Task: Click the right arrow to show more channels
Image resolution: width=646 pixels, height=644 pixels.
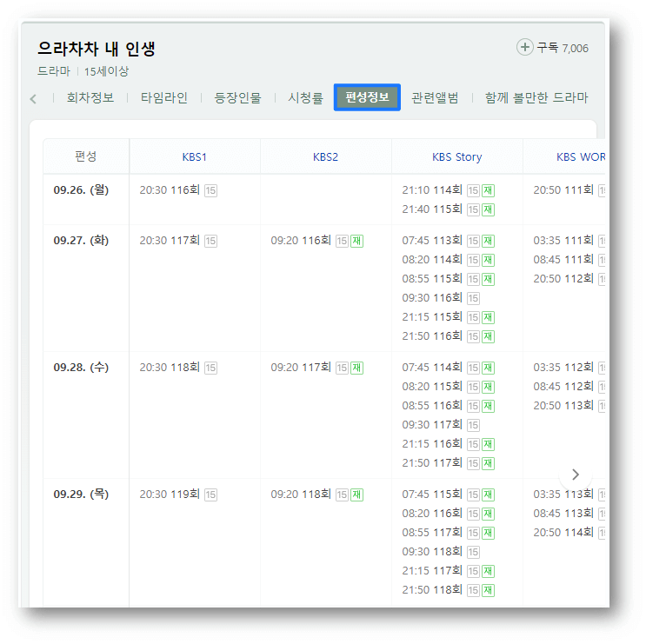Action: click(576, 475)
